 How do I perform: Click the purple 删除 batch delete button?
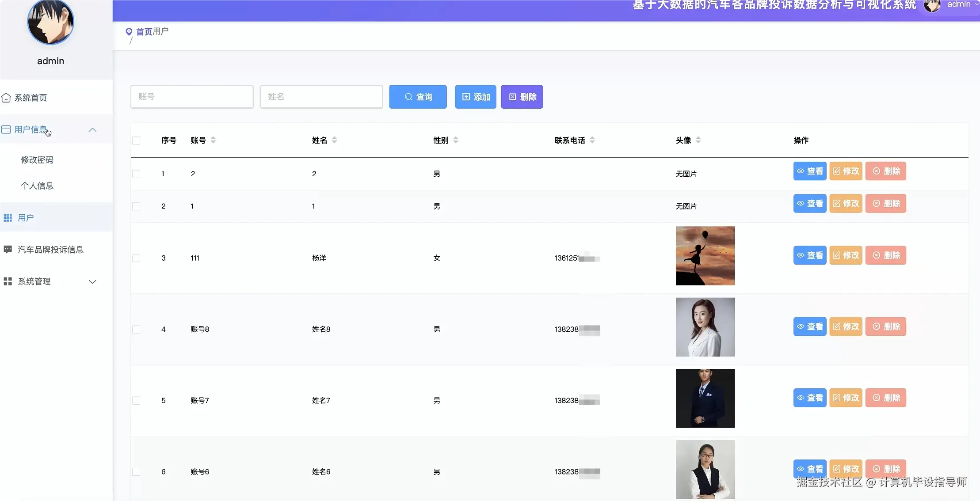(x=522, y=97)
